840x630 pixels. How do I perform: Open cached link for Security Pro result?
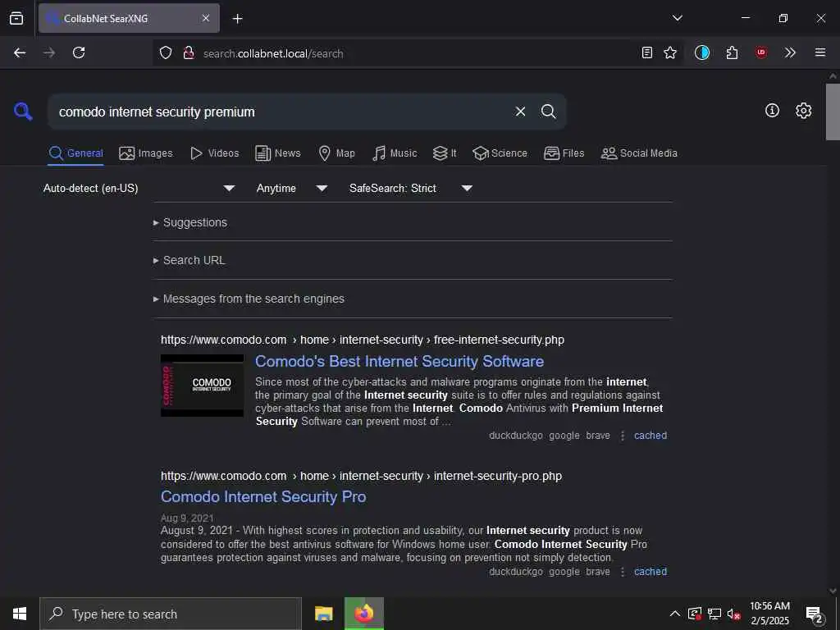pyautogui.click(x=651, y=572)
